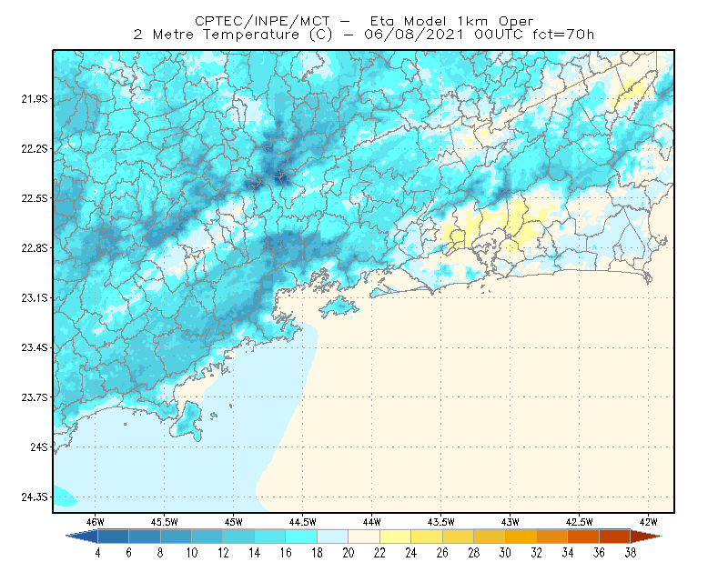Click the 44W longitude axis label

(x=371, y=522)
